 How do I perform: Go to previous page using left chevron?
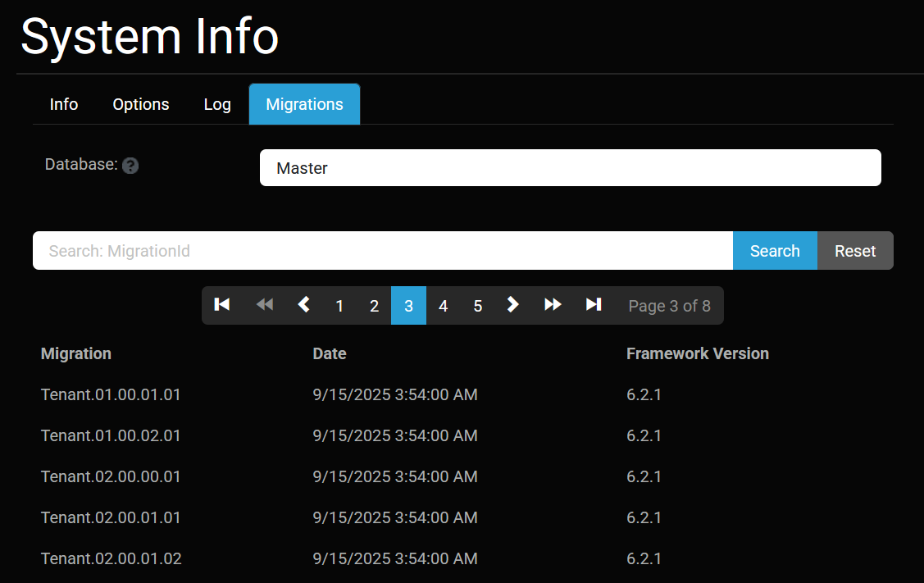[304, 305]
